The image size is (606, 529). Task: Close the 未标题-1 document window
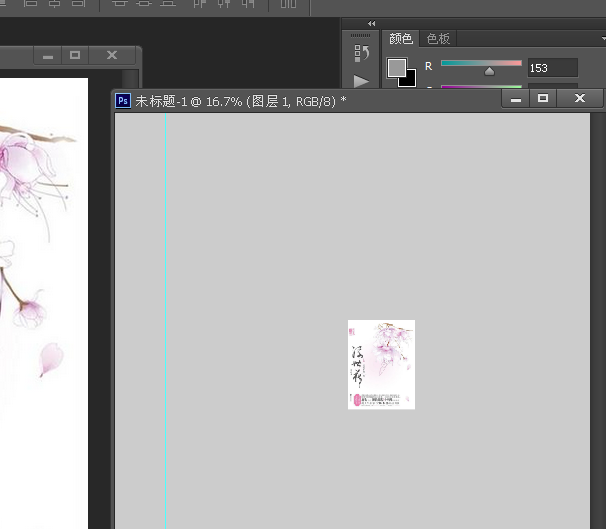[x=580, y=98]
